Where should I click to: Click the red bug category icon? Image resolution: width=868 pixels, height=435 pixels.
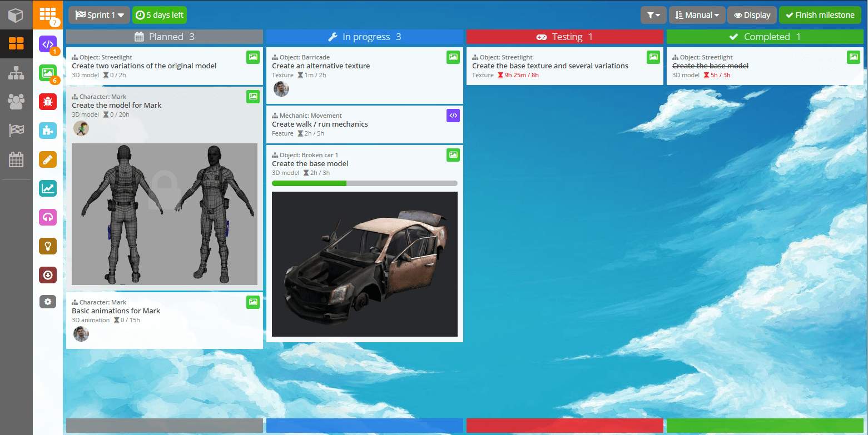pos(48,102)
